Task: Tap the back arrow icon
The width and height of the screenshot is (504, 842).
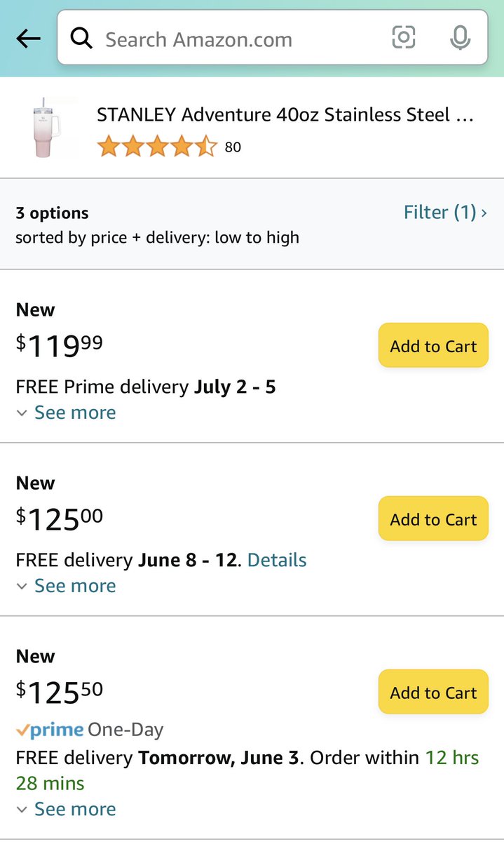Action: (28, 39)
